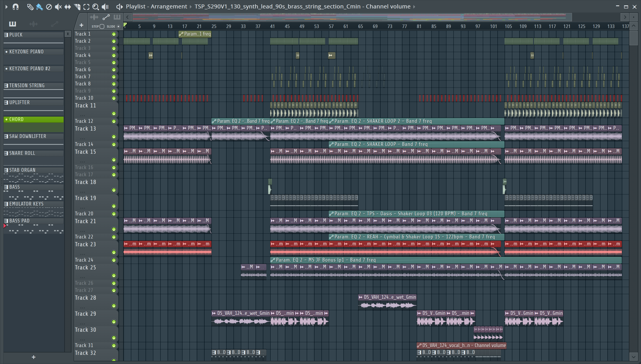Click the speaker icon before Playlist title
Image resolution: width=641 pixels, height=364 pixels.
[x=120, y=7]
